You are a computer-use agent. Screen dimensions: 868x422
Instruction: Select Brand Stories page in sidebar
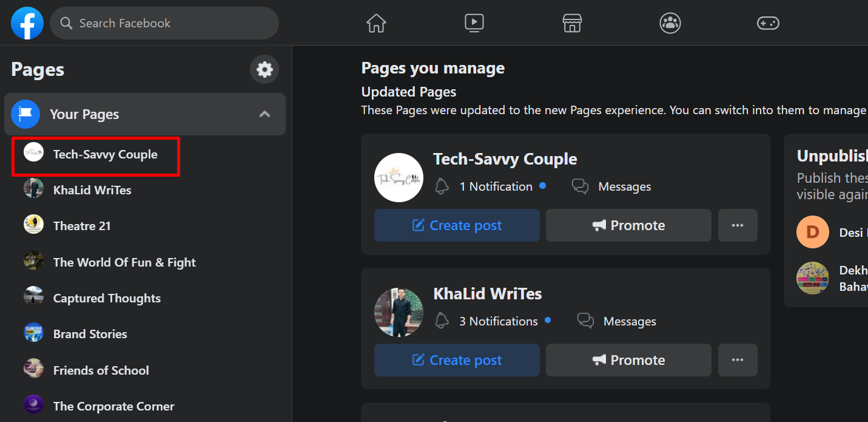click(90, 334)
